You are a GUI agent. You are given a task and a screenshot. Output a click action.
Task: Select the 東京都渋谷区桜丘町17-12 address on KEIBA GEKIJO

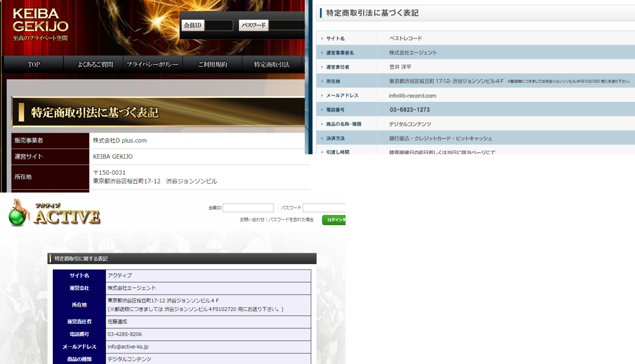[155, 181]
